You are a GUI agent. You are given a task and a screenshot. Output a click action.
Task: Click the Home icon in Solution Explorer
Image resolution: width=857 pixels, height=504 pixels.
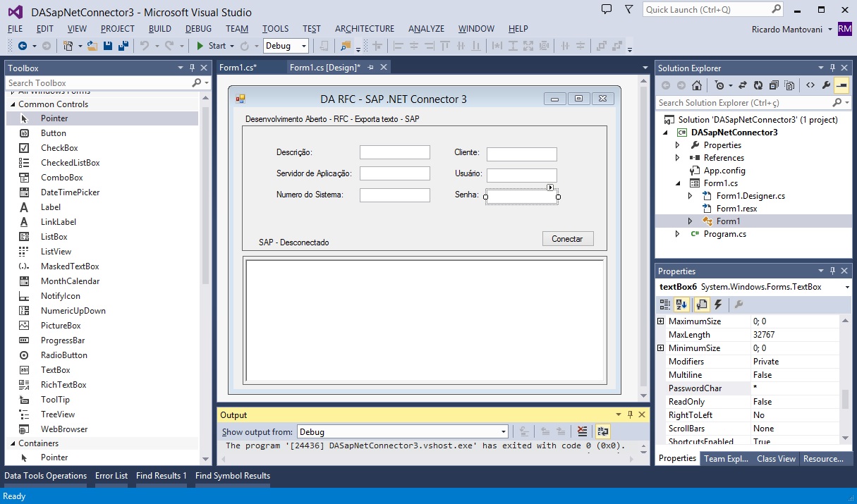click(x=696, y=85)
